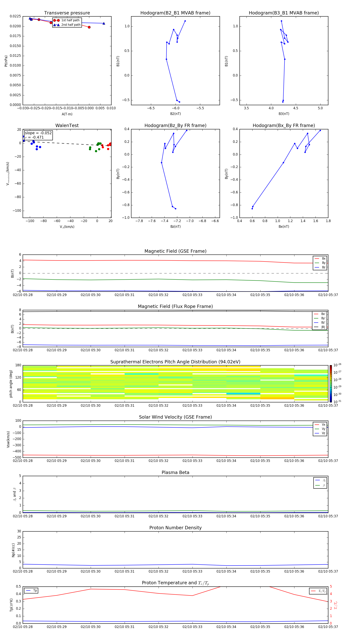Click the red 'Te/Tp' right axis label
Image resolution: width=351 pixels, height=644 pixels.
pyautogui.click(x=336, y=605)
